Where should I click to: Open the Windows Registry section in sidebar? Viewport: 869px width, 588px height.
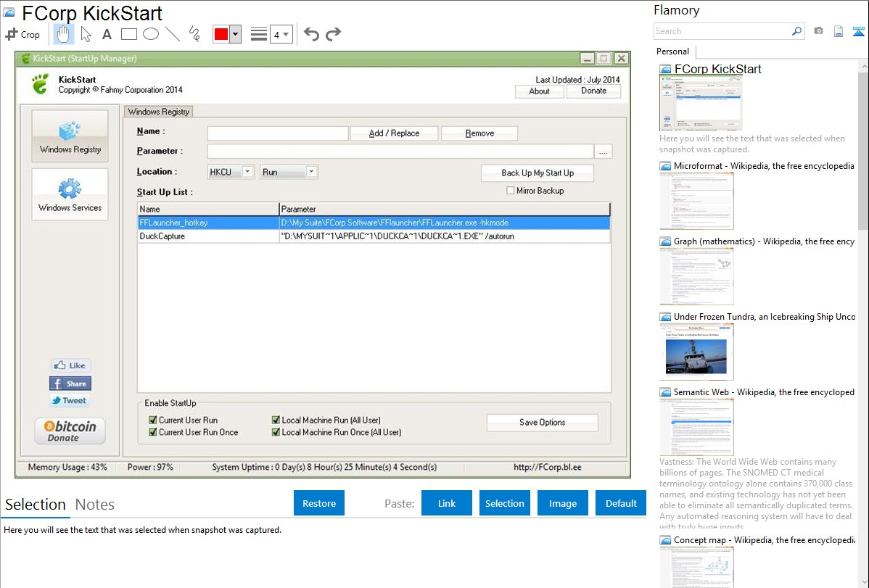[x=70, y=136]
